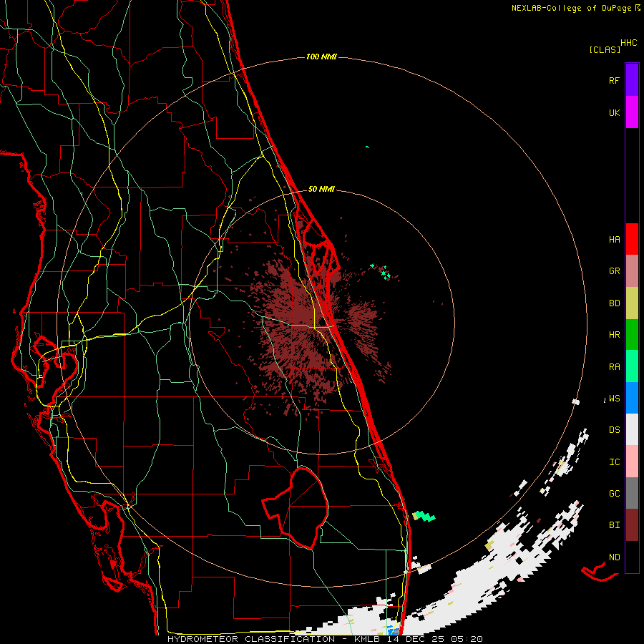
Task: Click the "[CLAS]" units label
Action: pyautogui.click(x=605, y=50)
